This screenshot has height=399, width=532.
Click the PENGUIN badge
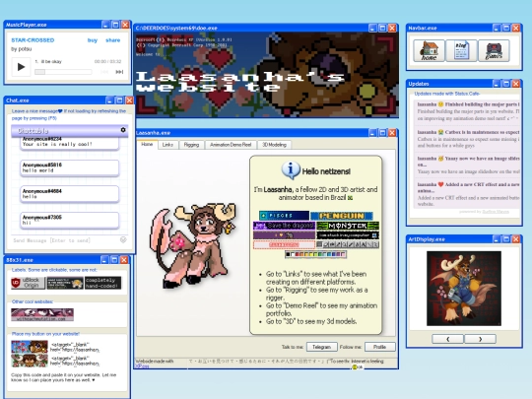click(x=342, y=216)
